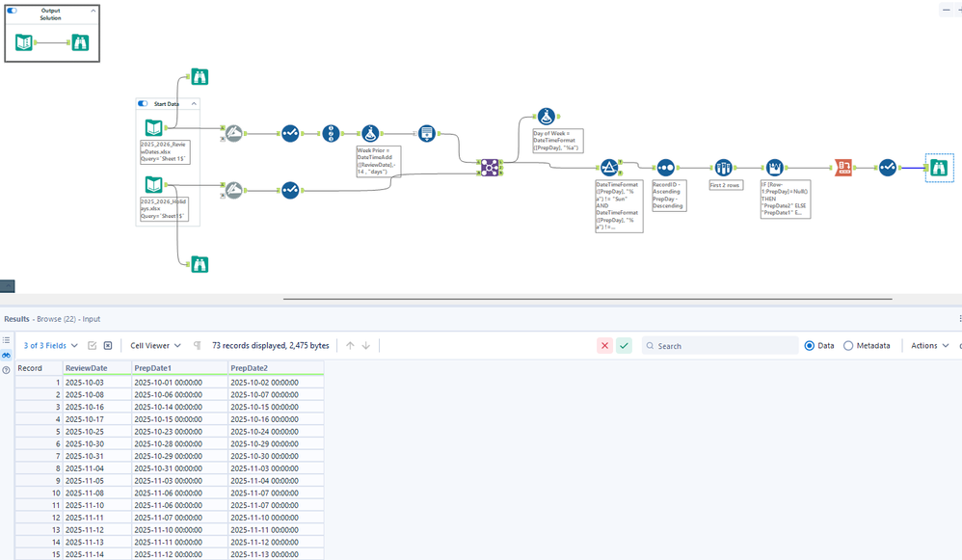Click the help question mark icon in Results sidebar
The height and width of the screenshot is (560, 962).
pos(6,370)
